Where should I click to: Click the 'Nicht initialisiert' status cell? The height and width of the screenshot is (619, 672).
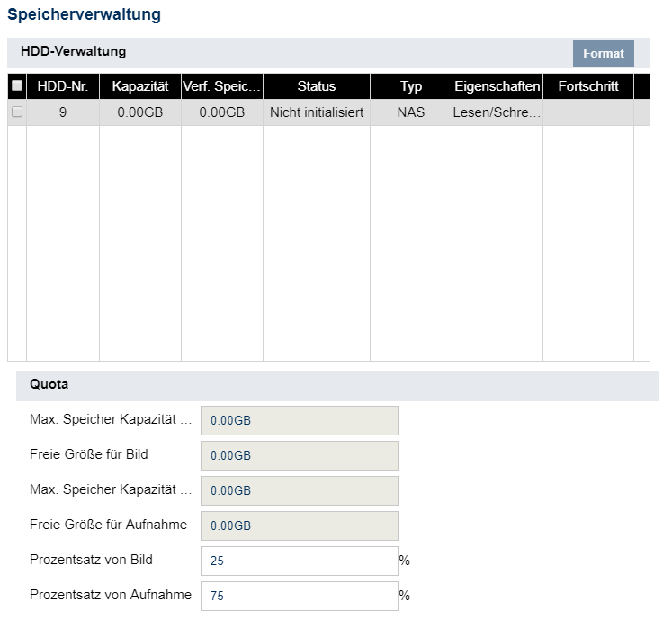(x=316, y=112)
